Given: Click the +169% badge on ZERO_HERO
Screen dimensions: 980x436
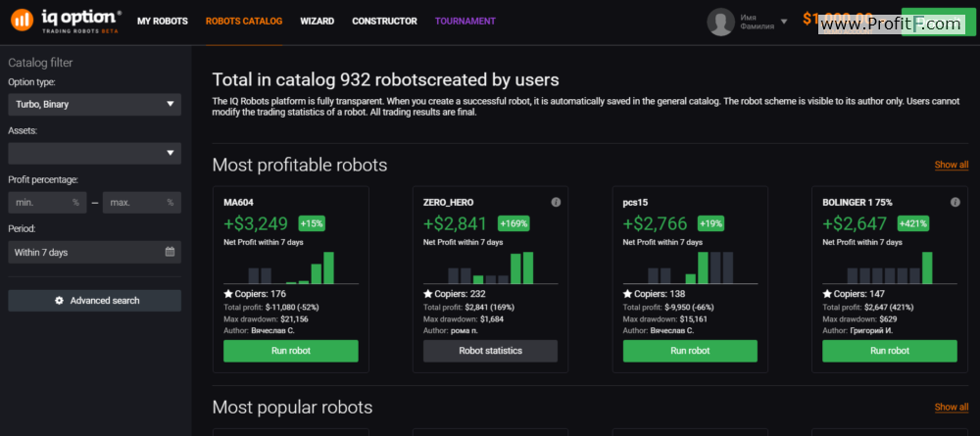Looking at the screenshot, I should click(514, 223).
